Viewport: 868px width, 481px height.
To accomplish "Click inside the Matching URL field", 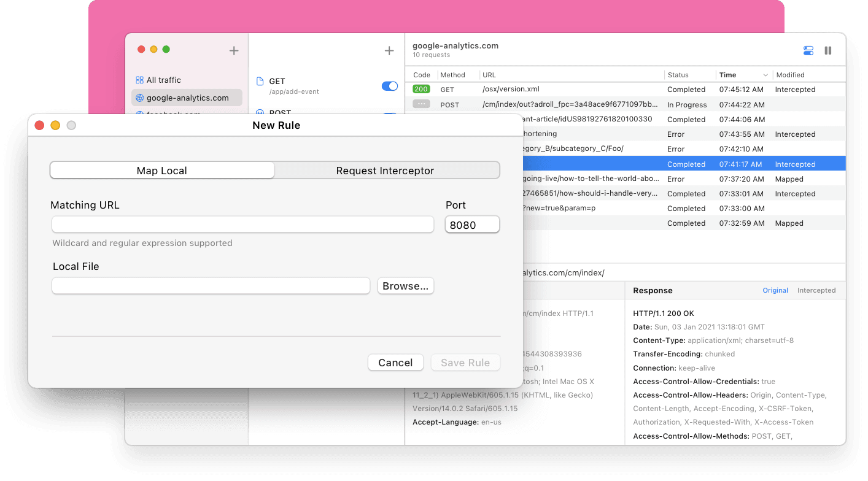I will click(242, 225).
